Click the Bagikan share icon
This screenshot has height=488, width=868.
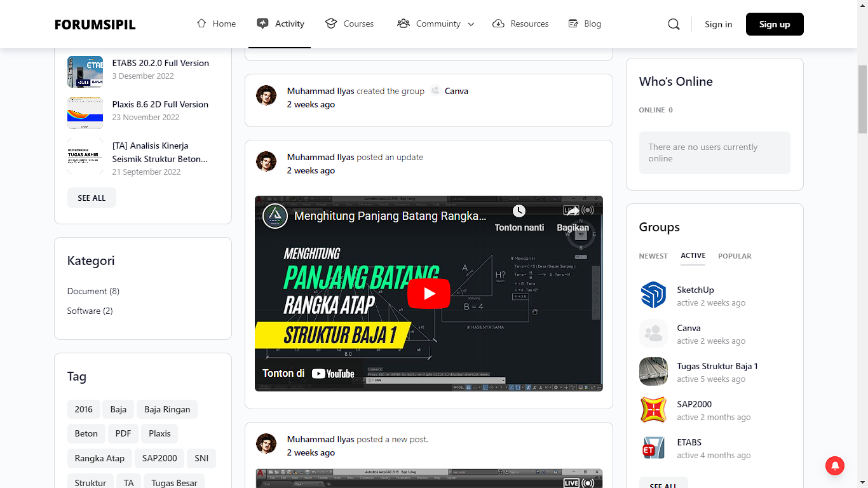click(x=573, y=211)
